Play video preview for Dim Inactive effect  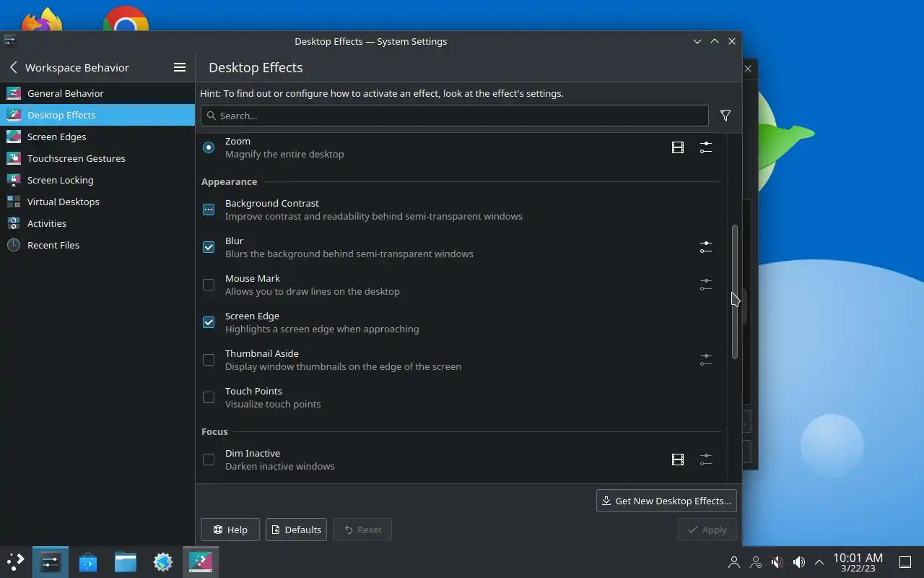pyautogui.click(x=677, y=460)
